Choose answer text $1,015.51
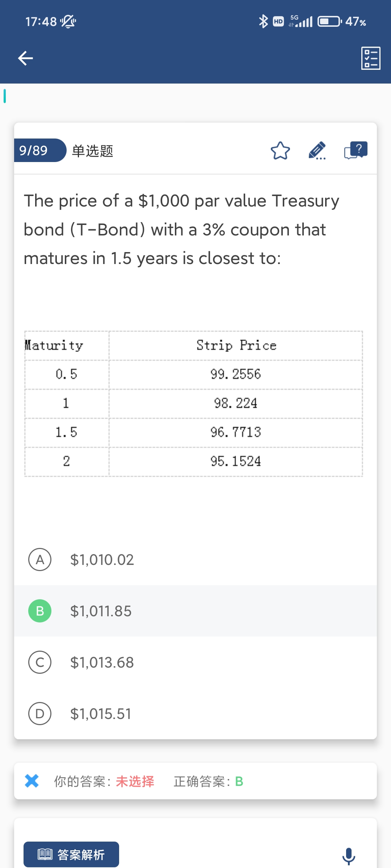The image size is (391, 868). (x=101, y=714)
